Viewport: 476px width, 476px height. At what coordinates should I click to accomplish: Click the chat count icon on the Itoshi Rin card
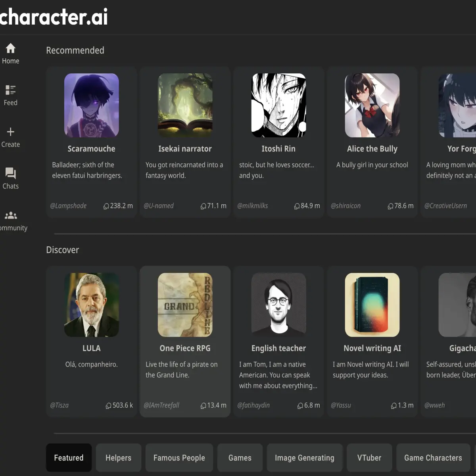click(297, 206)
